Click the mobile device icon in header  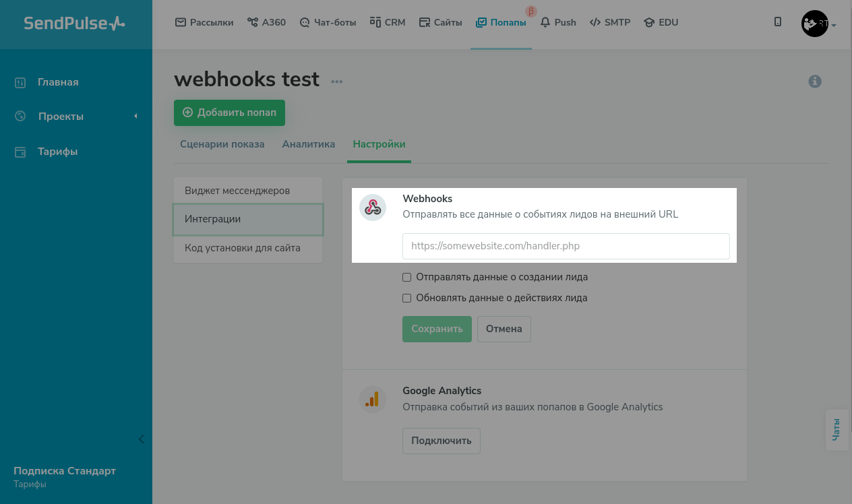(778, 22)
